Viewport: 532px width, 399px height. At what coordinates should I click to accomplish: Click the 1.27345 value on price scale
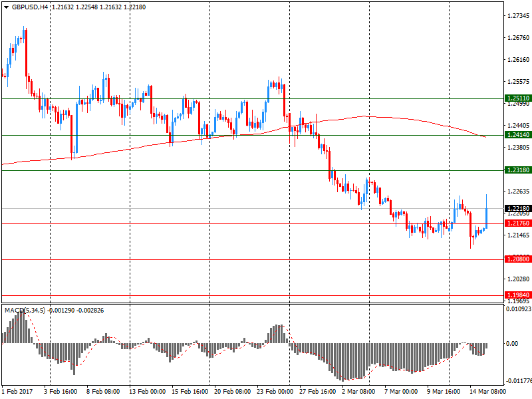point(517,15)
